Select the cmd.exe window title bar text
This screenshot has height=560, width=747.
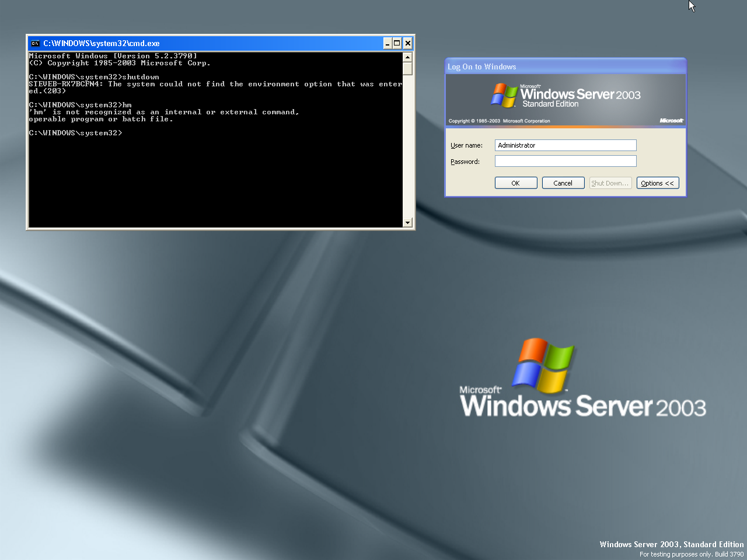coord(102,43)
